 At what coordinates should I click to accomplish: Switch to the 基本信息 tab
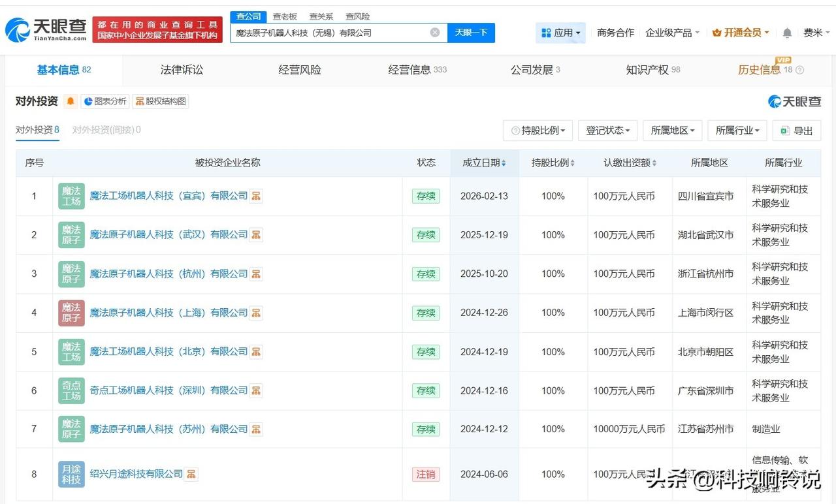[x=64, y=70]
